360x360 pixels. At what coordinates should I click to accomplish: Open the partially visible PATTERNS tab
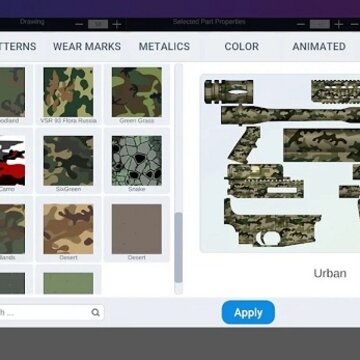(x=18, y=46)
